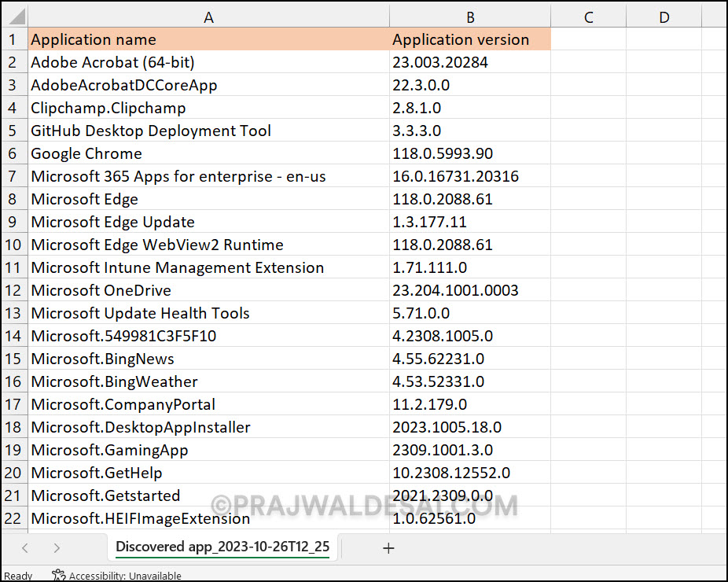The height and width of the screenshot is (582, 728).
Task: Select version cell 1.71.111.0
Action: pyautogui.click(x=470, y=267)
